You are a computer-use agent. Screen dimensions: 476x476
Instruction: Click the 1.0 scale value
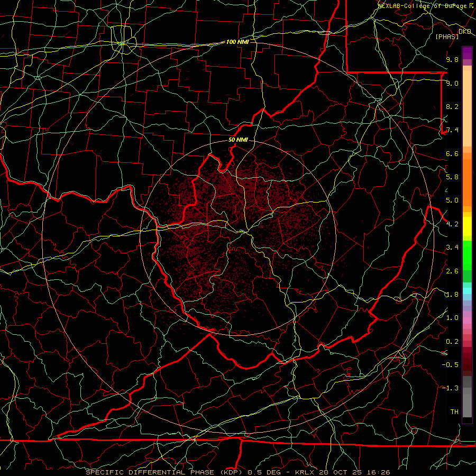(x=452, y=318)
